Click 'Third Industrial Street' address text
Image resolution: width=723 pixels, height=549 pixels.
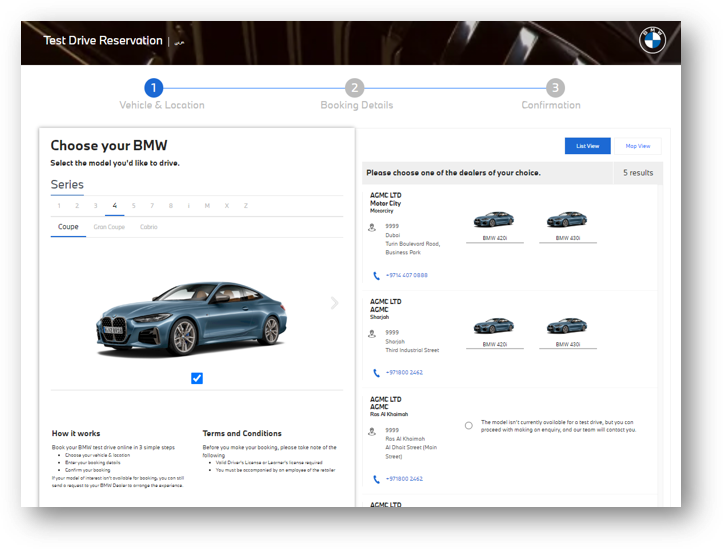point(412,350)
